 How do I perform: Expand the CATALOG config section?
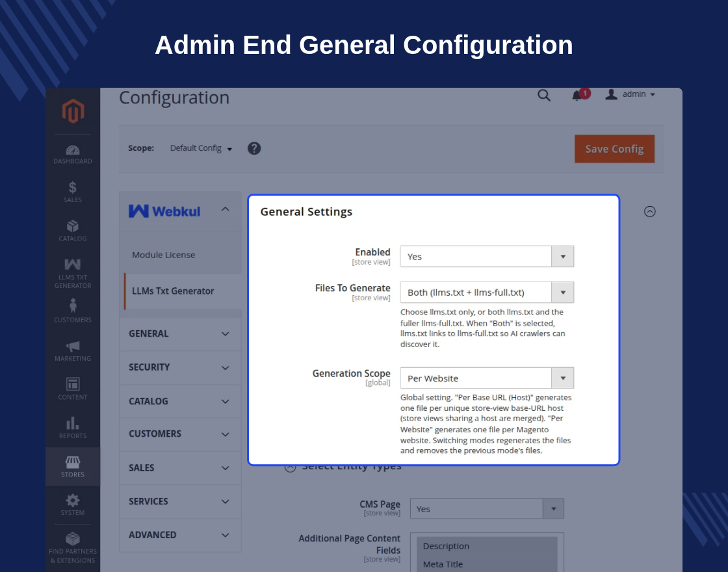click(179, 401)
